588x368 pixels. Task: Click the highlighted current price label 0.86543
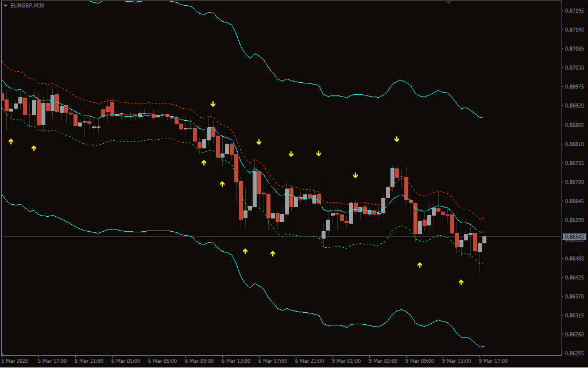[x=574, y=236]
